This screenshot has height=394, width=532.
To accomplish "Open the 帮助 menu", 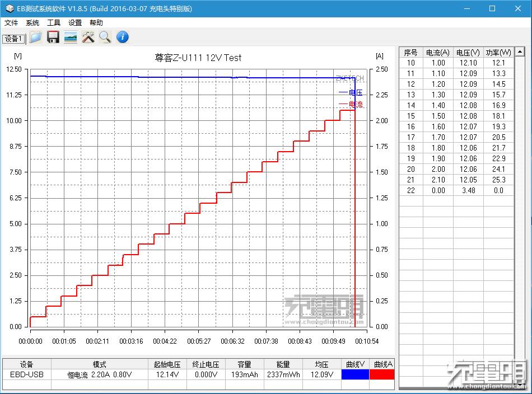I will click(96, 23).
